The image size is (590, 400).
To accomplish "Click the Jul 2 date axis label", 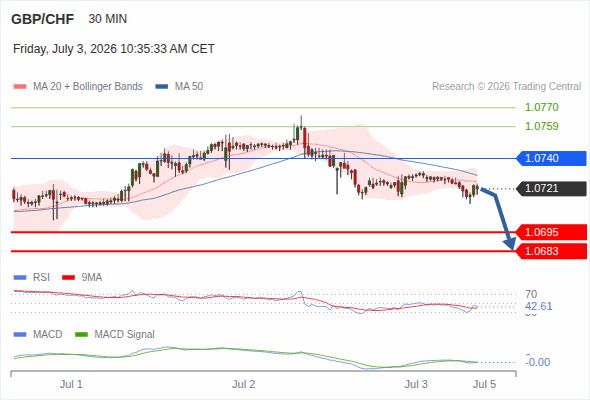I will (x=243, y=384).
